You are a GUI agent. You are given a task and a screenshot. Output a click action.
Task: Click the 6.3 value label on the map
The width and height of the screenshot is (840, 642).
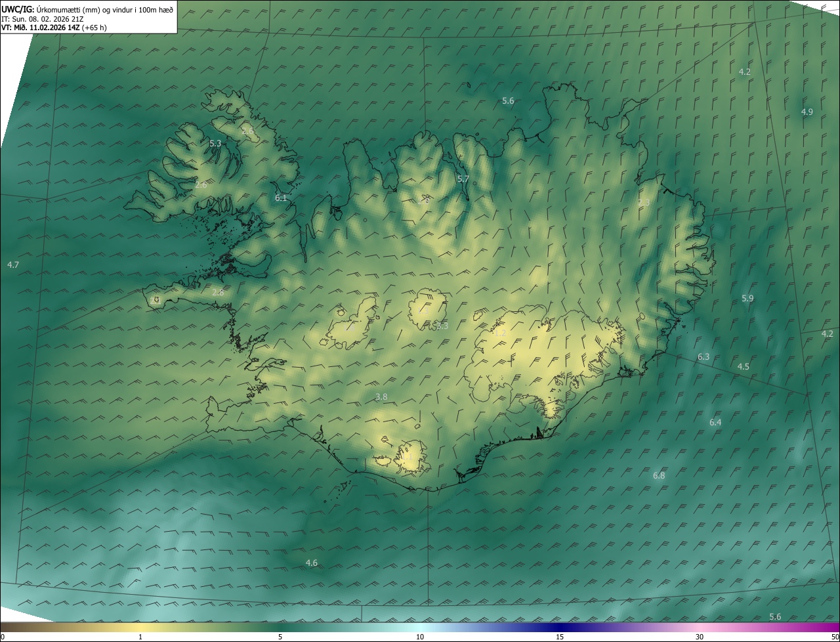tap(703, 357)
